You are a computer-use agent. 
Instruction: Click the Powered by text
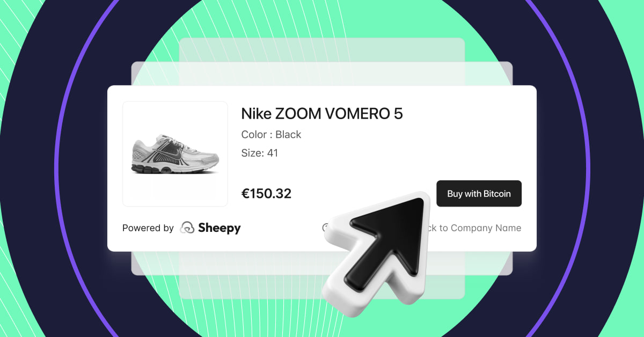point(148,228)
